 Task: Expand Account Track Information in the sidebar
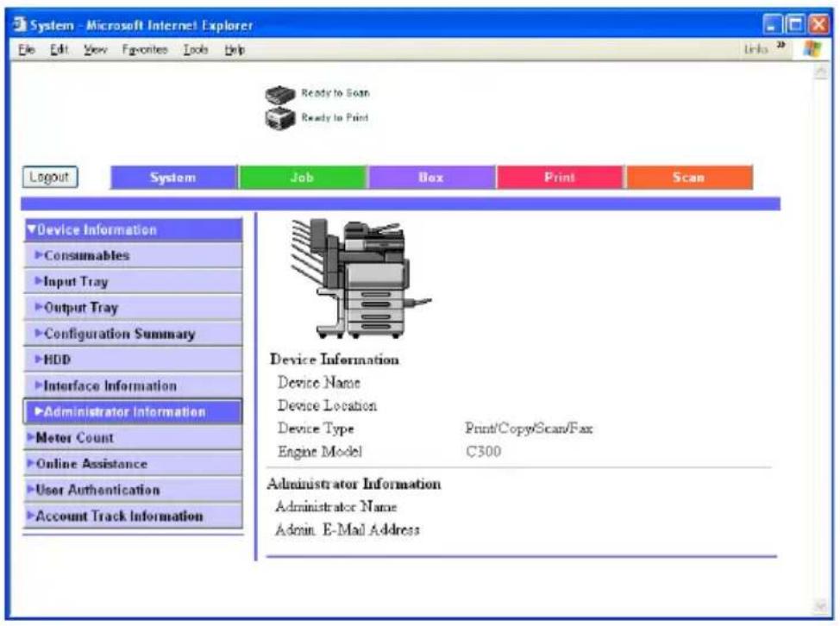(133, 516)
